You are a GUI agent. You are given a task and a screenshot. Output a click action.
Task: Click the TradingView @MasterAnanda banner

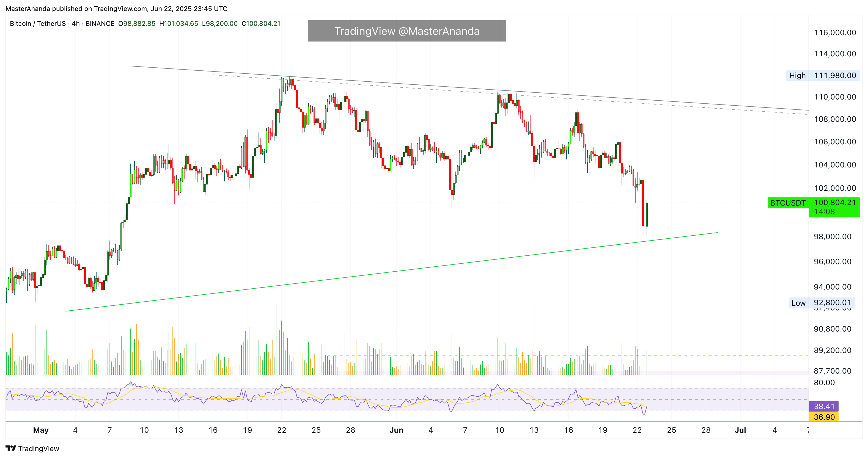[x=407, y=31]
